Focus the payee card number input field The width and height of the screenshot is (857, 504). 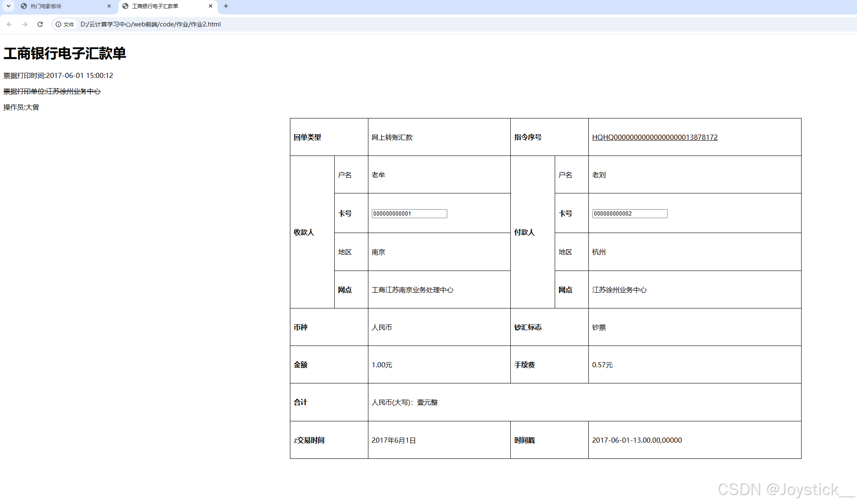(x=409, y=213)
